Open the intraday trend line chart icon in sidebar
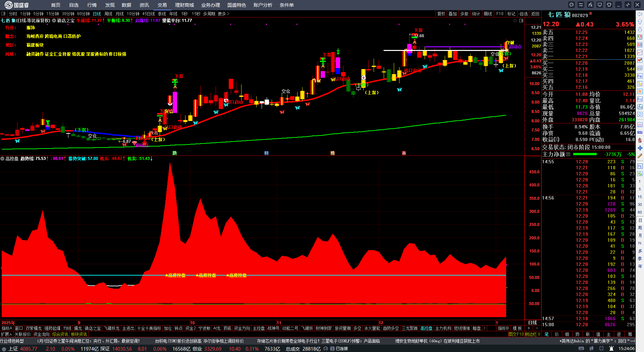 click(x=640, y=53)
